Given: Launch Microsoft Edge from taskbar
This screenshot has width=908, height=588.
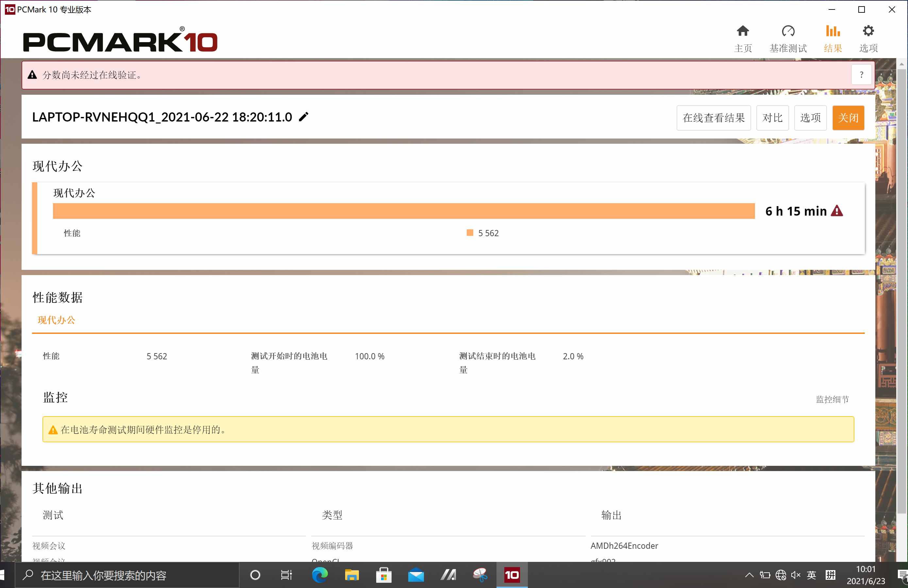Looking at the screenshot, I should click(x=320, y=575).
